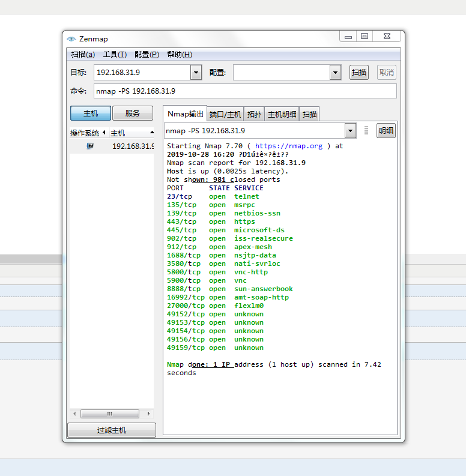
Task: Click the PORT STATE SERVICE header line
Action: [x=215, y=188]
